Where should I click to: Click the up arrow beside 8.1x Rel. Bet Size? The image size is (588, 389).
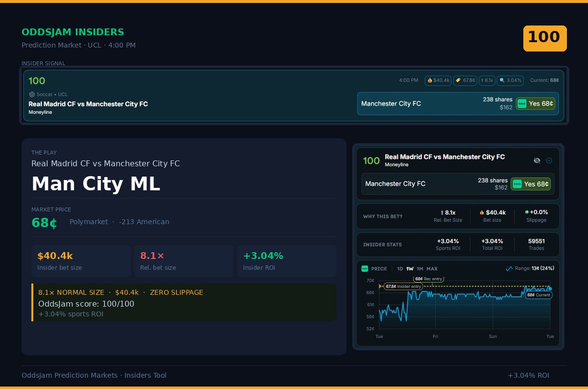coord(442,213)
